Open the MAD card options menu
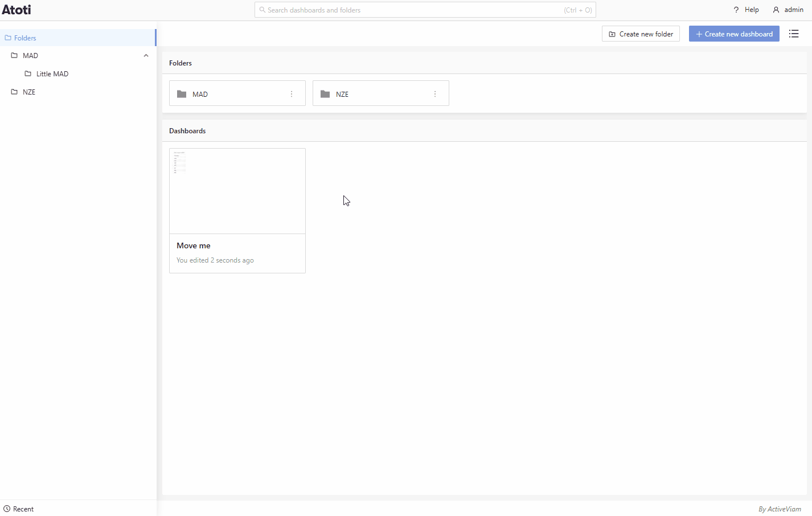 292,93
